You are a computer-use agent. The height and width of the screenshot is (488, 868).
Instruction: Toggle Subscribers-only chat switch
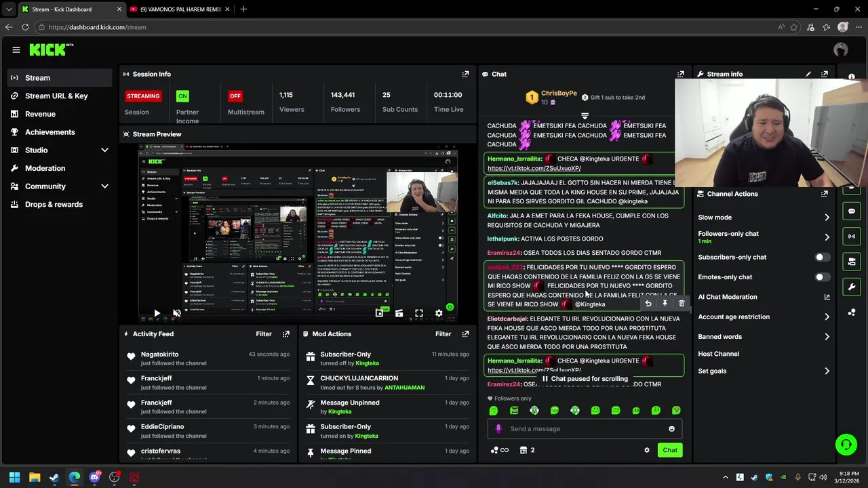822,257
